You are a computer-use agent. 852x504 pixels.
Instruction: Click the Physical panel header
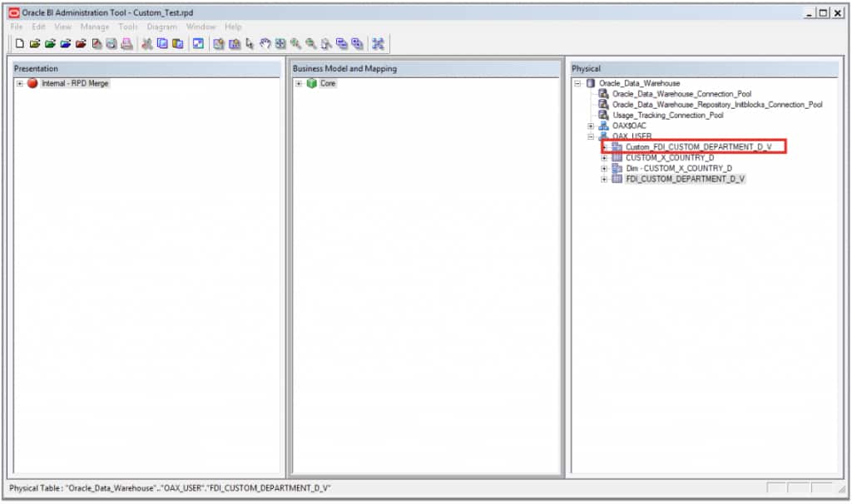pos(704,68)
